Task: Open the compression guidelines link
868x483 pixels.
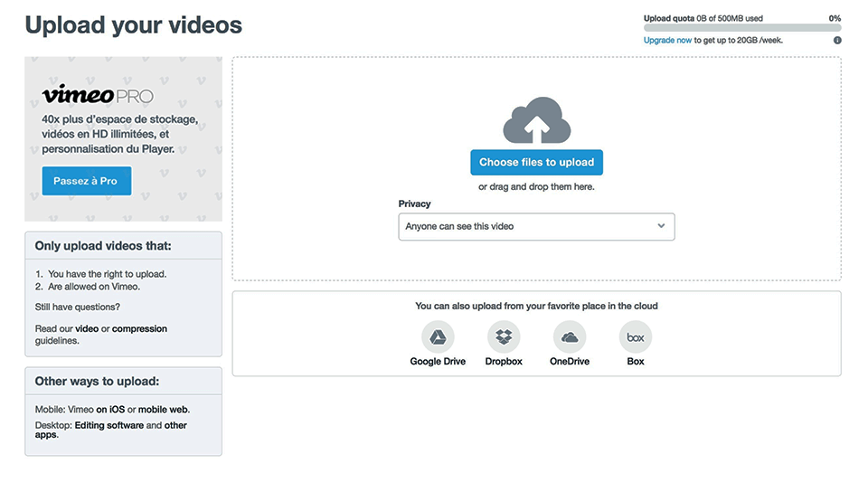Action: point(139,328)
